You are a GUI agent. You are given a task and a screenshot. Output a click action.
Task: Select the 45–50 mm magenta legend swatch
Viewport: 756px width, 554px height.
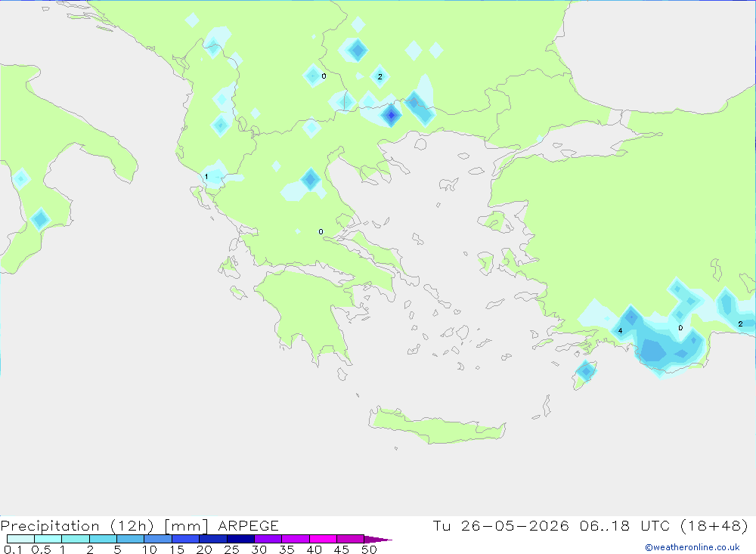(x=350, y=539)
